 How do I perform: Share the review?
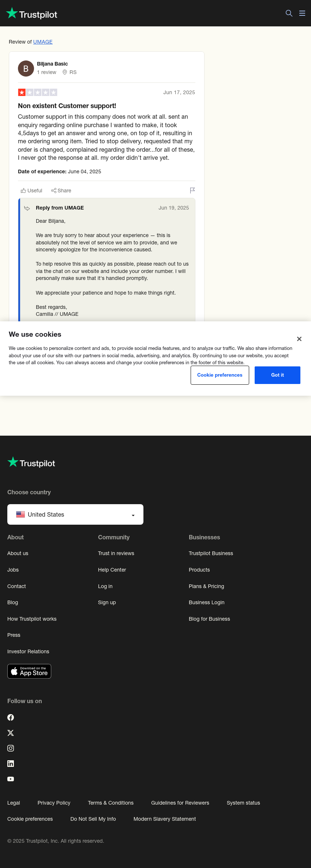pyautogui.click(x=61, y=191)
